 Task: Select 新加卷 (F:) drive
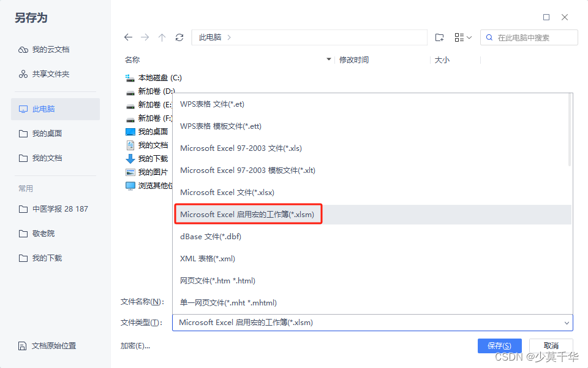coord(149,118)
